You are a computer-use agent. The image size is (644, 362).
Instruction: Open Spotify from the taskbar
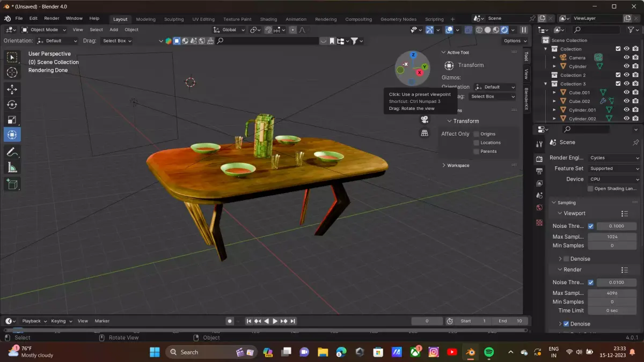click(488, 352)
